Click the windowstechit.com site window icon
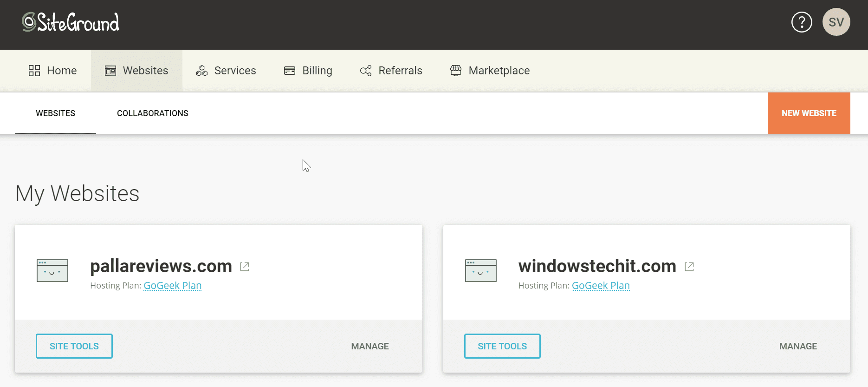The width and height of the screenshot is (868, 387). (481, 270)
